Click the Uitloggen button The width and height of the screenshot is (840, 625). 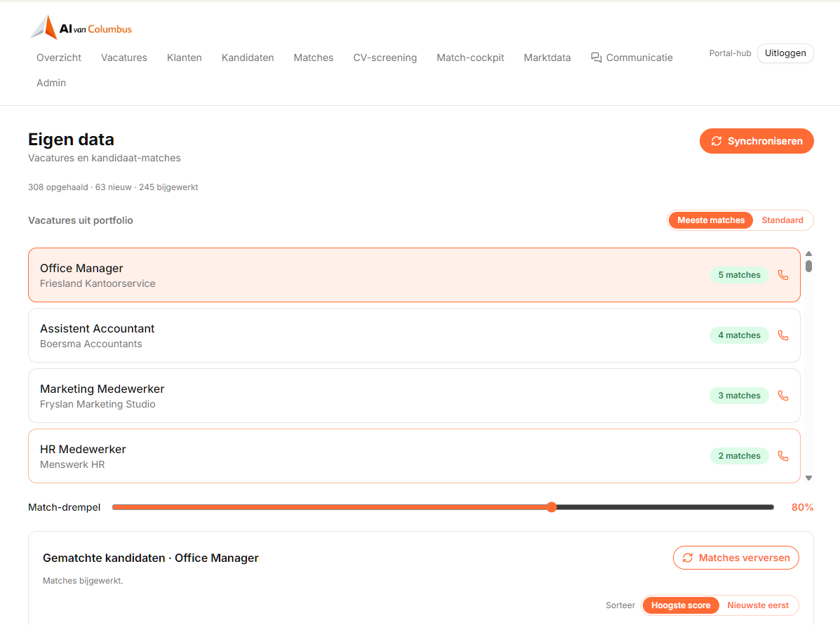[785, 53]
